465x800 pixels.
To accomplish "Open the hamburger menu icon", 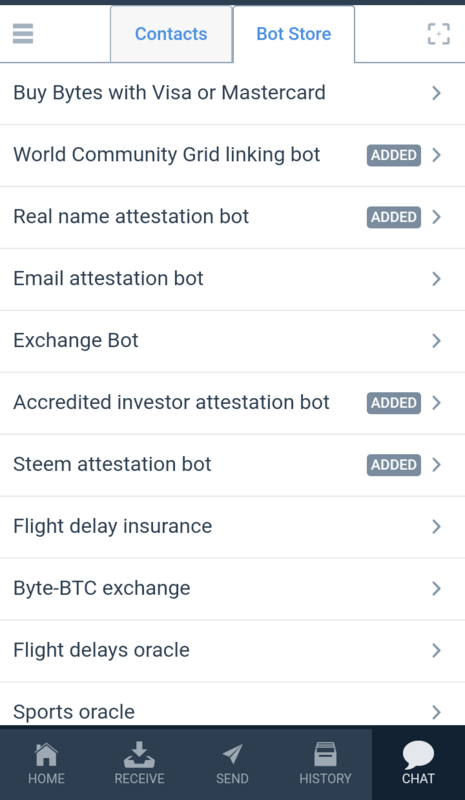I will pos(23,34).
